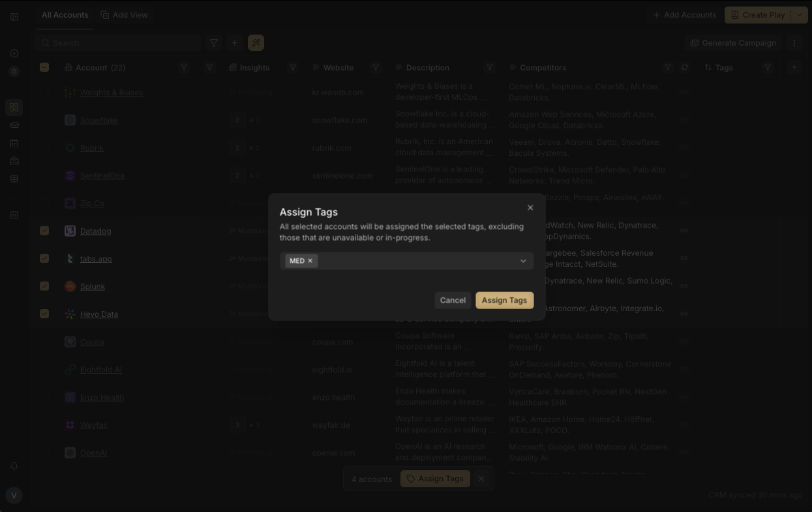This screenshot has width=812, height=512.
Task: Deselect the Hevo Data row checkbox
Action: [44, 314]
